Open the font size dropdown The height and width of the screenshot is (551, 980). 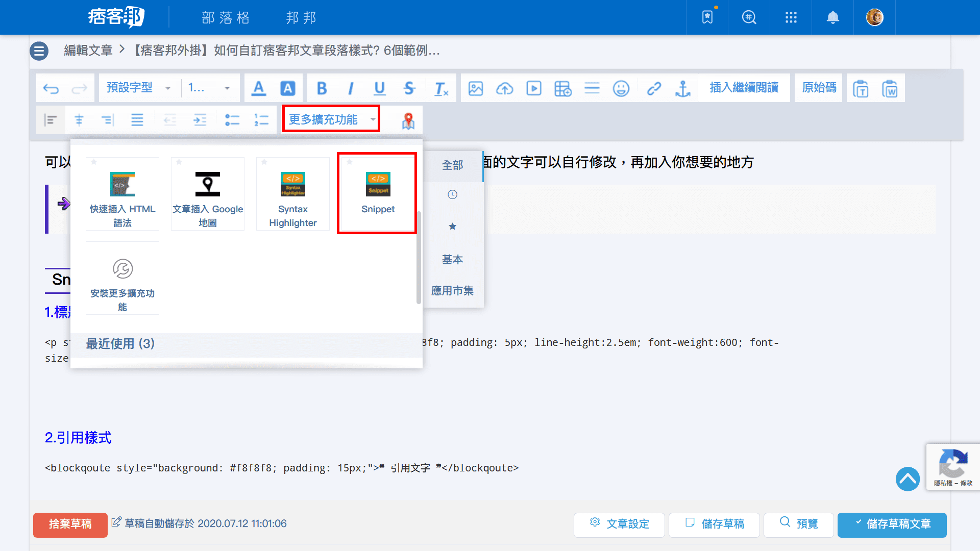tap(209, 87)
